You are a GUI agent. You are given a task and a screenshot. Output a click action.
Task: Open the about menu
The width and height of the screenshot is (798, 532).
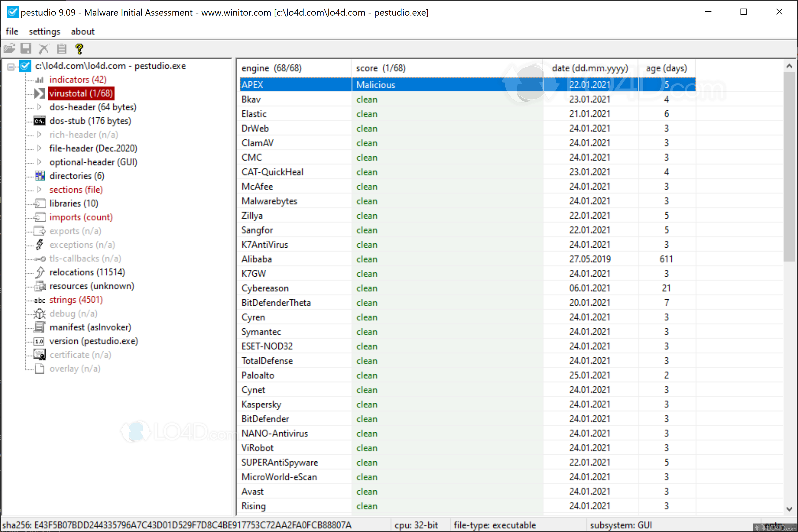pyautogui.click(x=83, y=31)
